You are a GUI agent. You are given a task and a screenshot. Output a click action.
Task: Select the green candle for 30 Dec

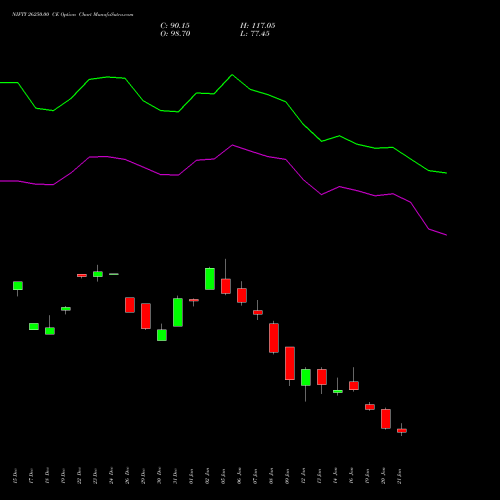click(162, 335)
